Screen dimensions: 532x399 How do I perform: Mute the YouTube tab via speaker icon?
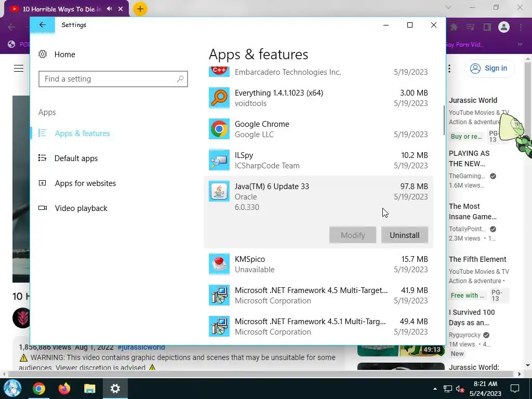[109, 9]
